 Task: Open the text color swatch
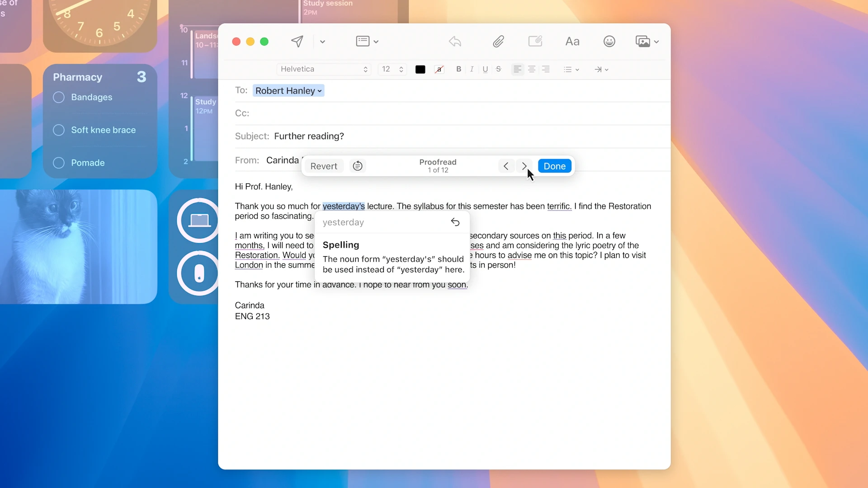[420, 69]
